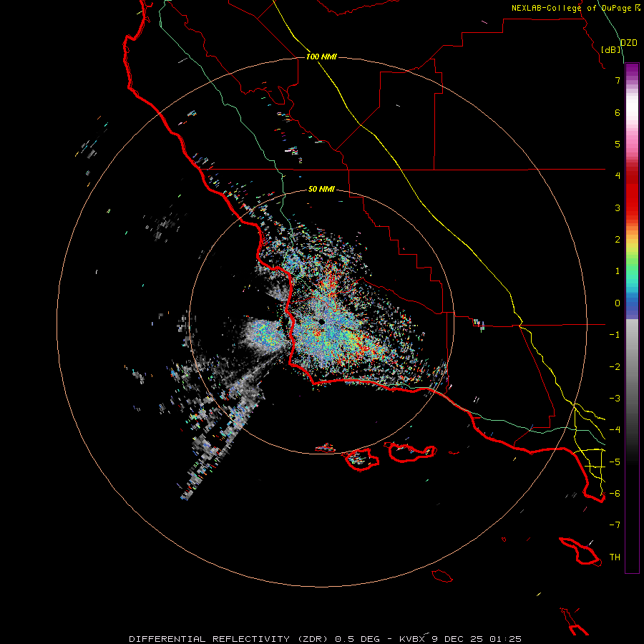Click the "-5" tick label on the scale

615,462
